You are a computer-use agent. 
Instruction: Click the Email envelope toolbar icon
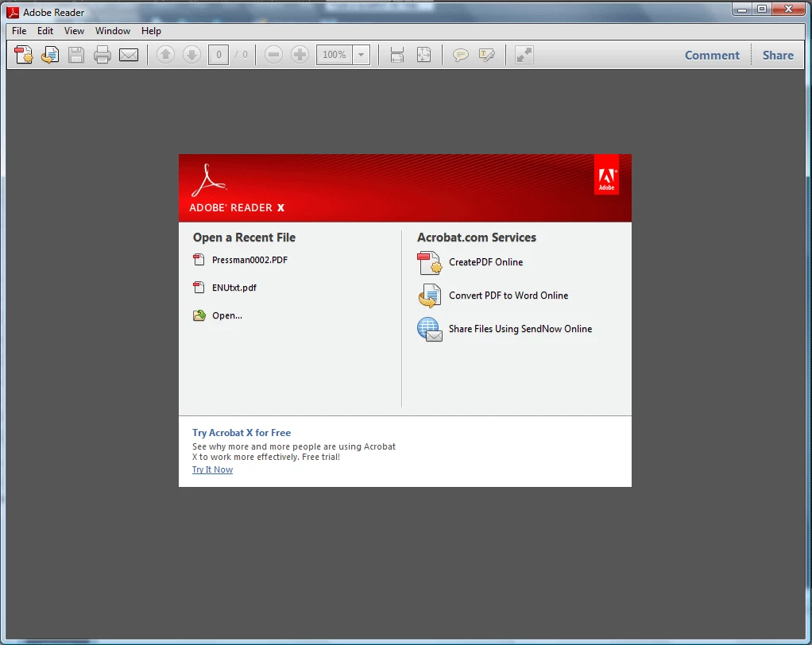(129, 55)
